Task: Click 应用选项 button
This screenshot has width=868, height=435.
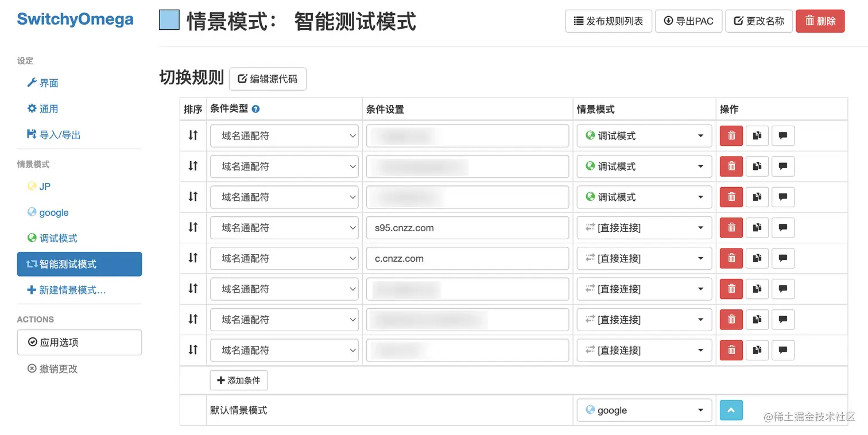Action: click(79, 343)
